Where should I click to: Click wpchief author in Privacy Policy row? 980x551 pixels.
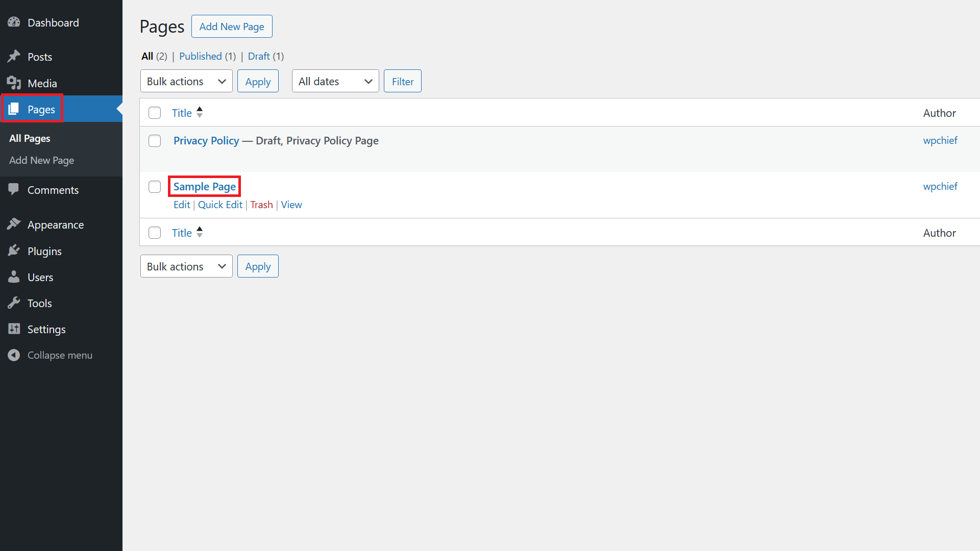pyautogui.click(x=940, y=140)
